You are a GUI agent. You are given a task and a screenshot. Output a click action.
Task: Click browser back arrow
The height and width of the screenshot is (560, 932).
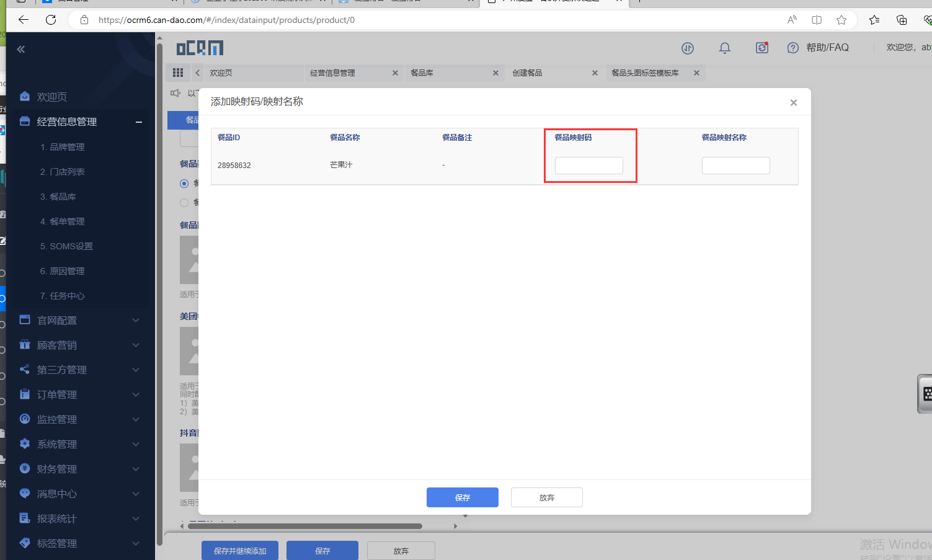tap(24, 20)
